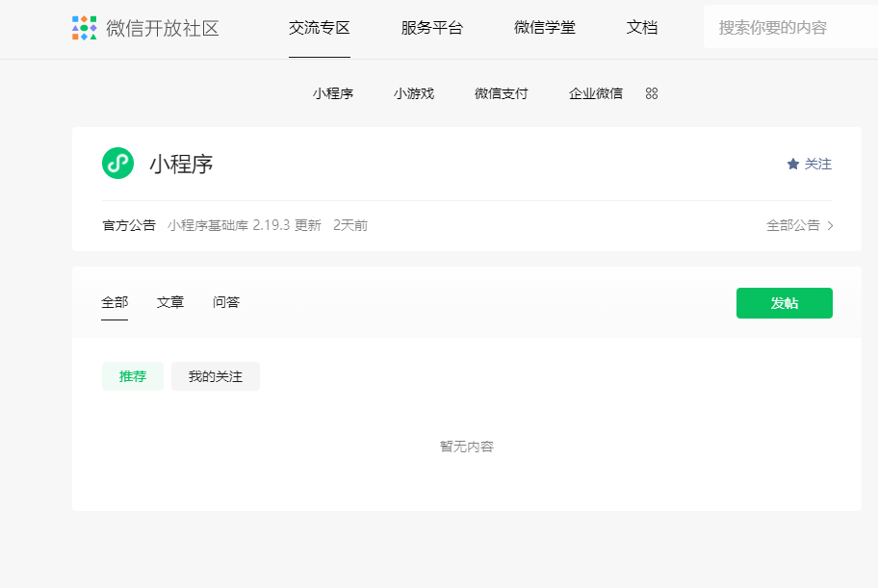878x588 pixels.
Task: Switch to the 问答 content tab
Action: click(x=226, y=302)
